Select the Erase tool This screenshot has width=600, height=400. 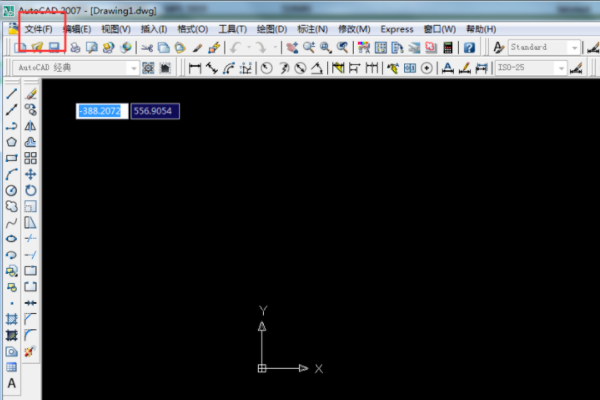[31, 94]
